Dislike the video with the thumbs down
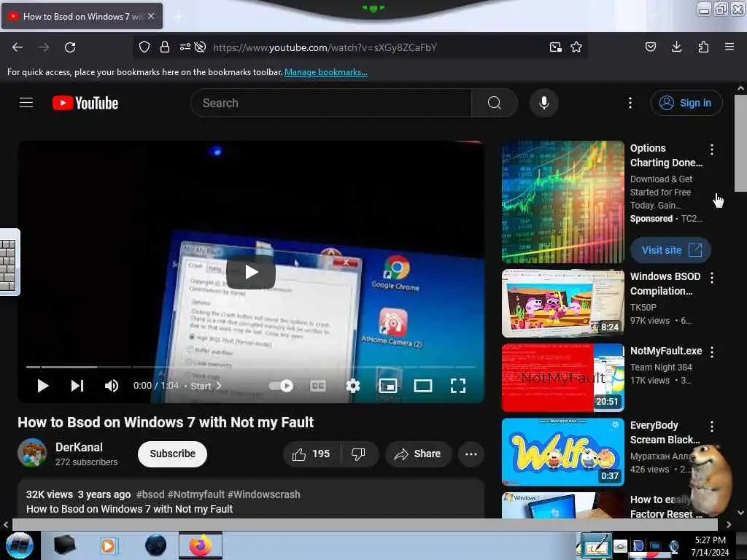This screenshot has height=560, width=747. [358, 454]
